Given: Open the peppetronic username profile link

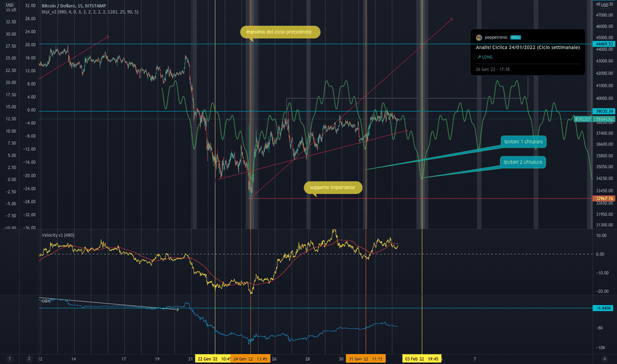Looking at the screenshot, I should [x=496, y=37].
